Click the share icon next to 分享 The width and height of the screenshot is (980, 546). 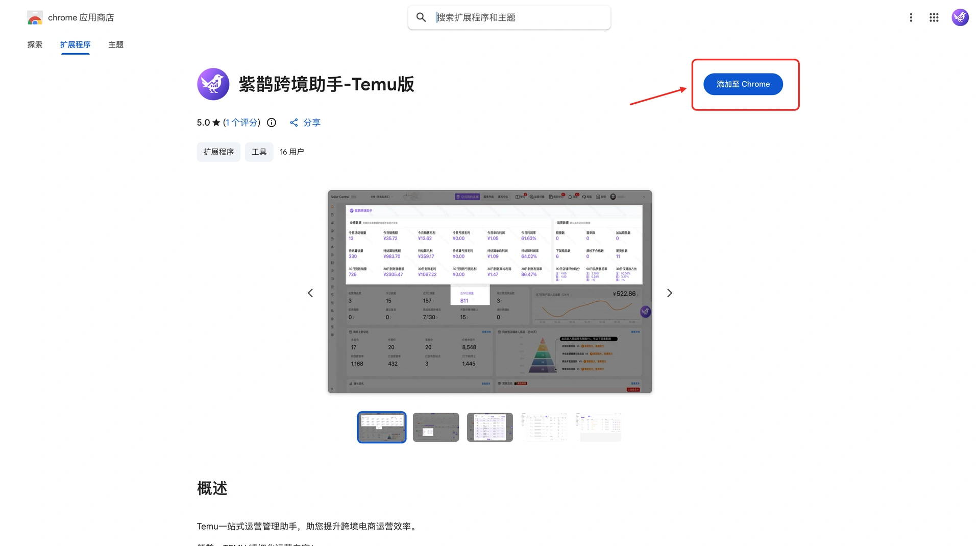294,123
